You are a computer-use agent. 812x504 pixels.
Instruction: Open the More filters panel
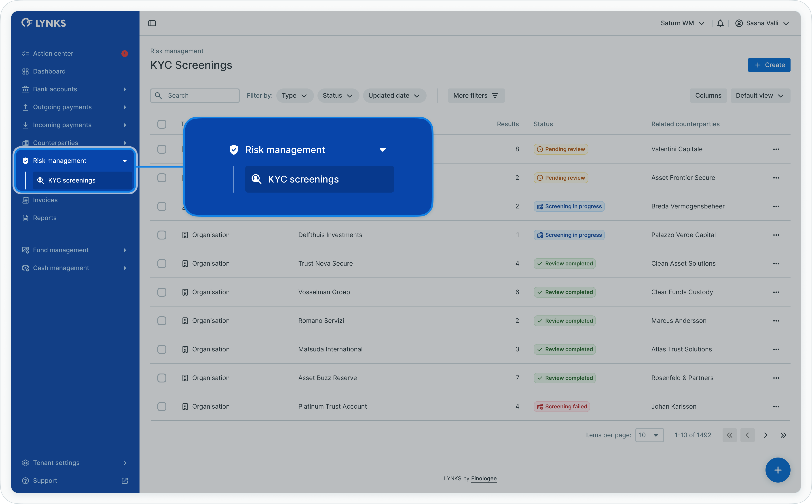(476, 95)
